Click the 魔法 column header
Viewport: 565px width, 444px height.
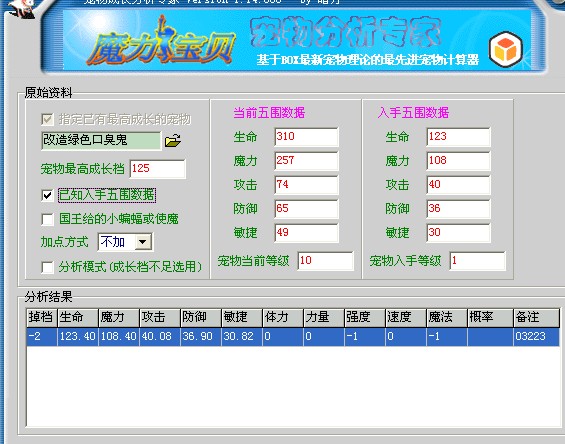(447, 318)
